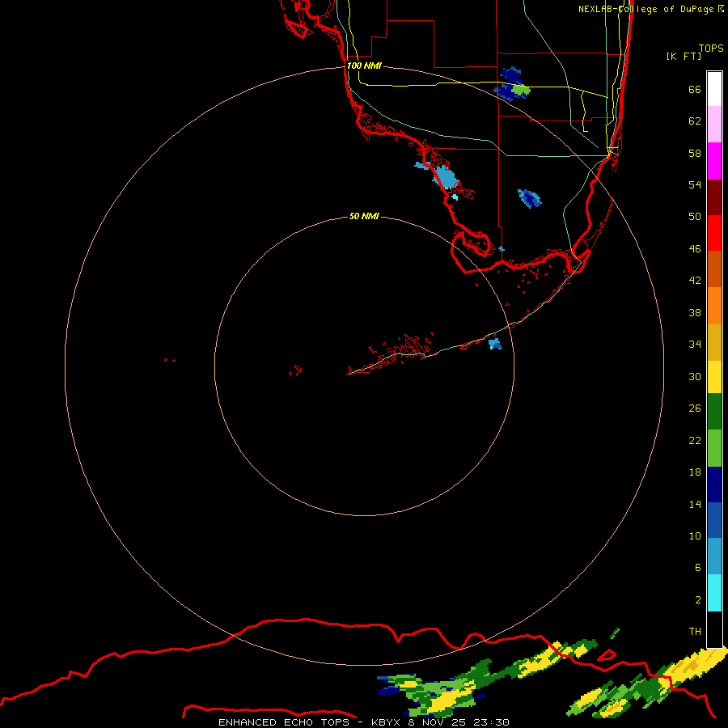Select the white swatch atop the legend
Viewport: 728px width, 728px height.
(714, 89)
